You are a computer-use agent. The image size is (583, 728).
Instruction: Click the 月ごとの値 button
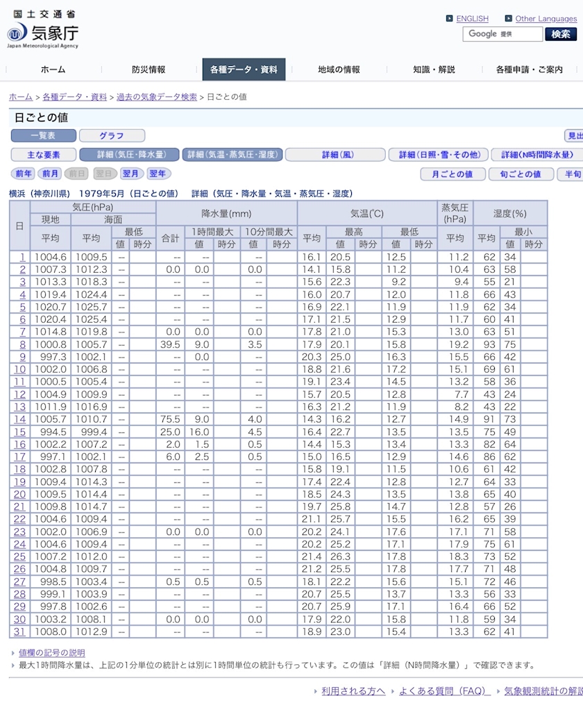452,174
